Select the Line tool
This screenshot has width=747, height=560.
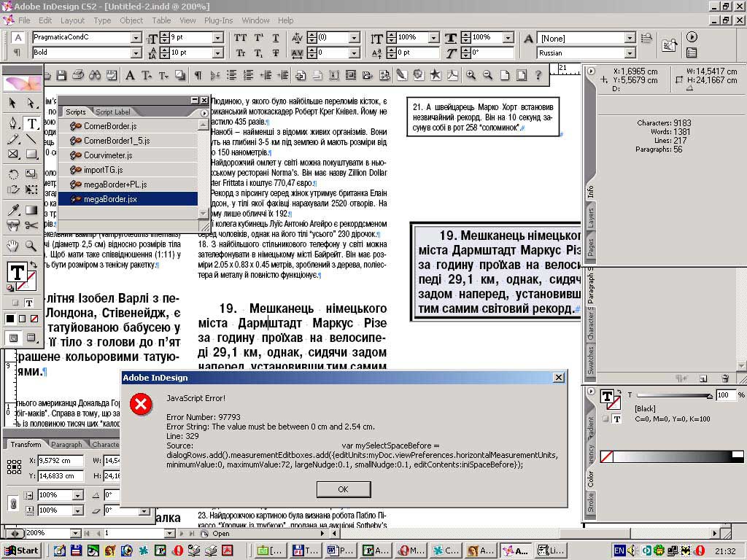[x=31, y=139]
